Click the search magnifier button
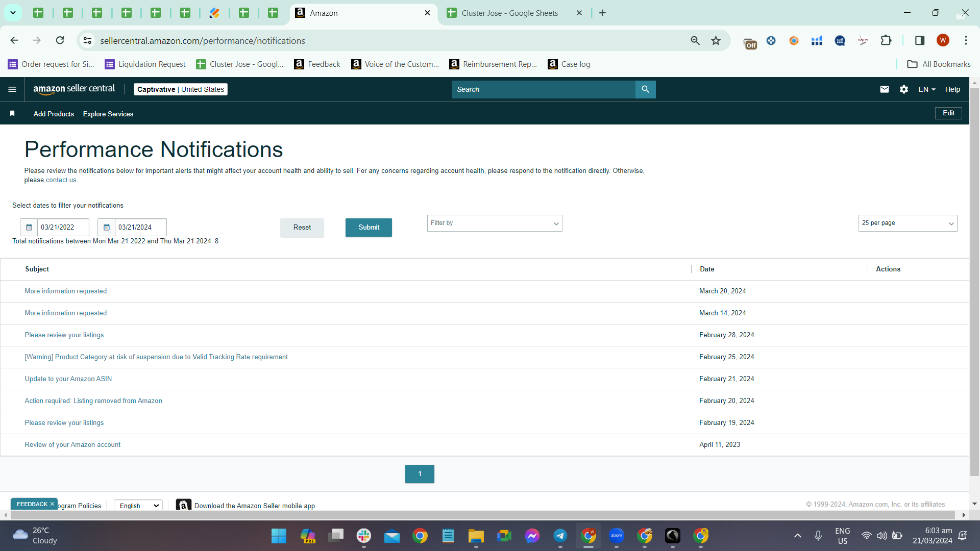The image size is (980, 551). (x=646, y=89)
